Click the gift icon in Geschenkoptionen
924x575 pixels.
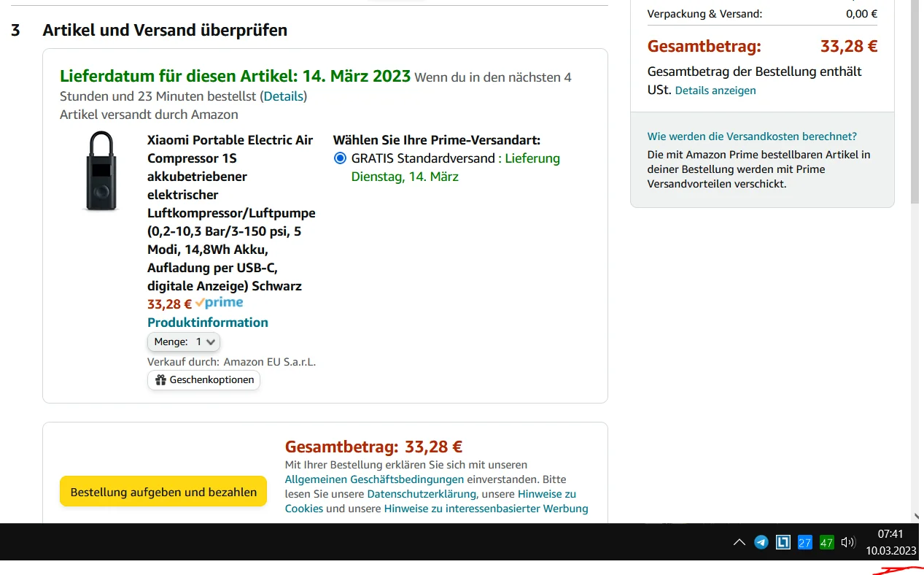point(160,380)
